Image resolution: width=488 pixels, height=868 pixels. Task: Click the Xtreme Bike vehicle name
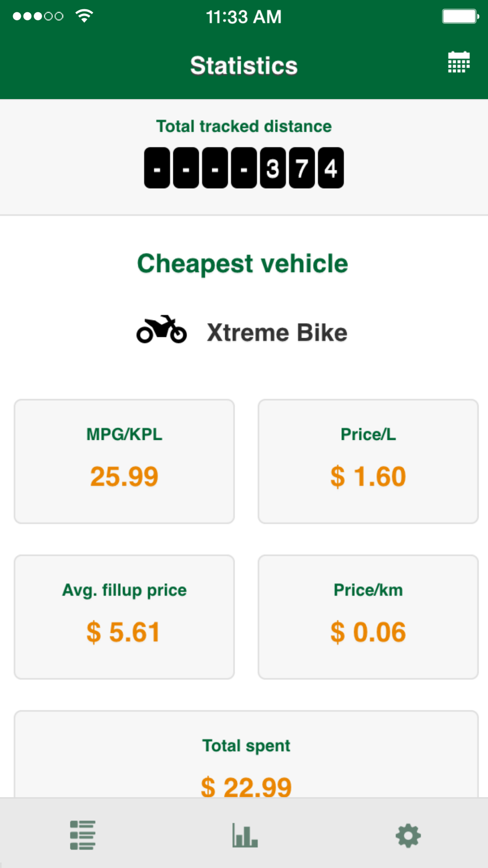277,332
